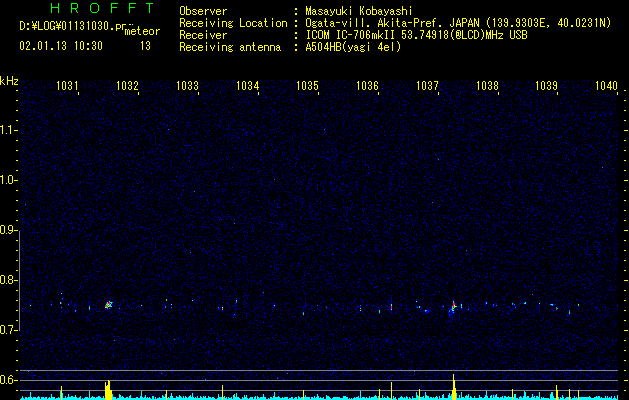Image resolution: width=629 pixels, height=400 pixels.
Task: Click the 'meteor' count label
Action: [142, 31]
